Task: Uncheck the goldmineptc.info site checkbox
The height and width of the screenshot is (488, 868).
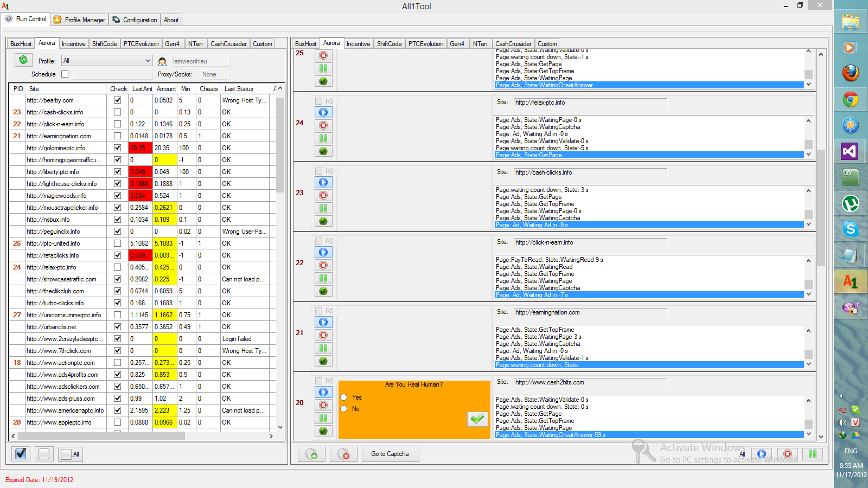Action: pos(117,147)
